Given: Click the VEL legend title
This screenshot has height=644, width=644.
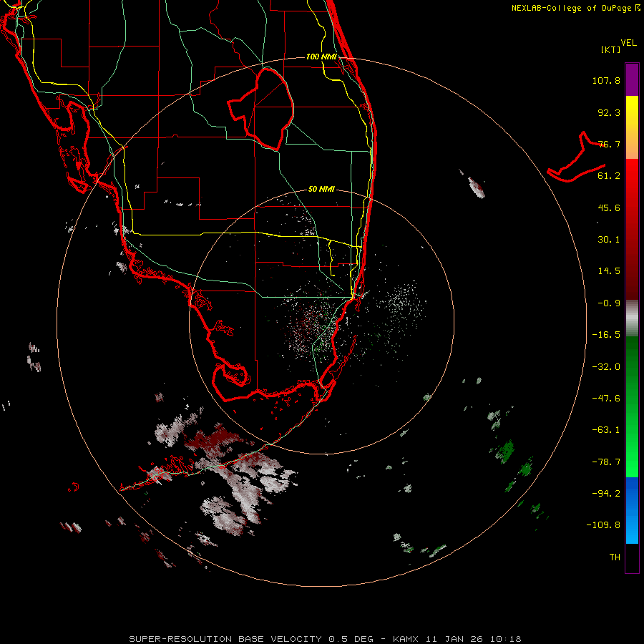Looking at the screenshot, I should click(x=628, y=43).
